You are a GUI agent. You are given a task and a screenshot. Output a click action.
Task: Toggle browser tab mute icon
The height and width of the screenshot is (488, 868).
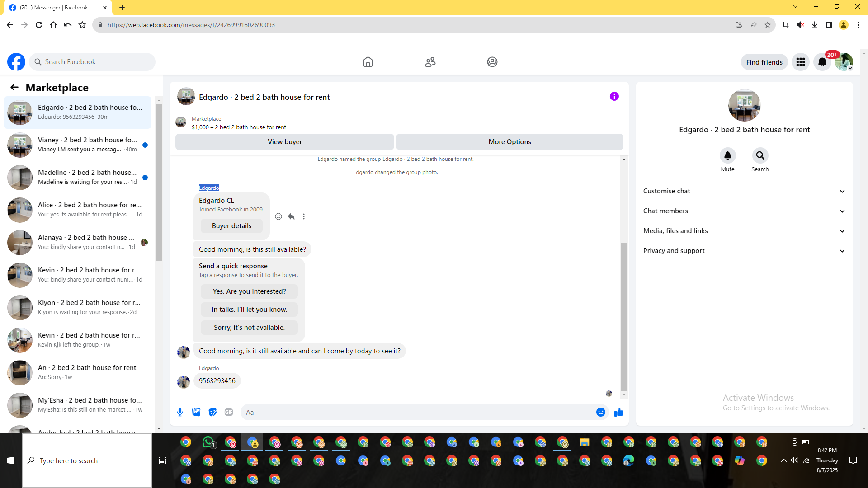800,25
